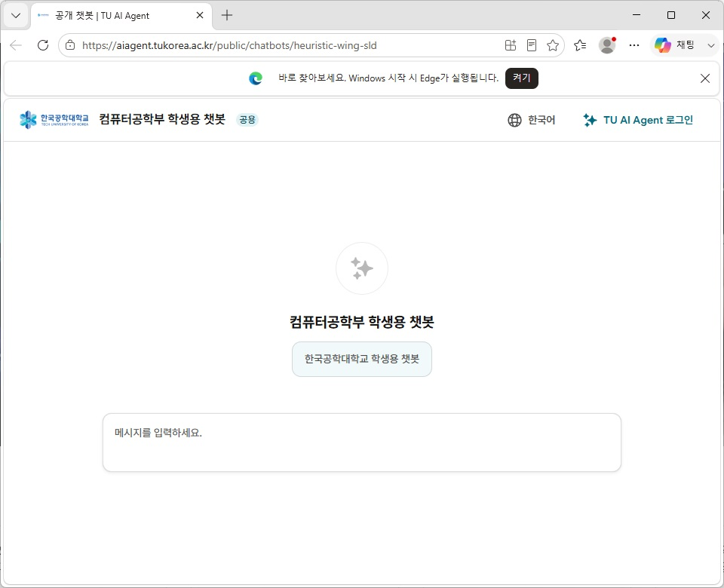Open the TU AI Agent 로그인 link
This screenshot has width=724, height=588.
(638, 121)
